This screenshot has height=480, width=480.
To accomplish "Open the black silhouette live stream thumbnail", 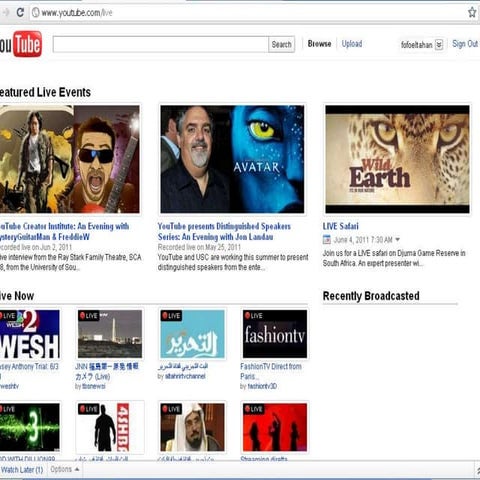I will [110, 427].
